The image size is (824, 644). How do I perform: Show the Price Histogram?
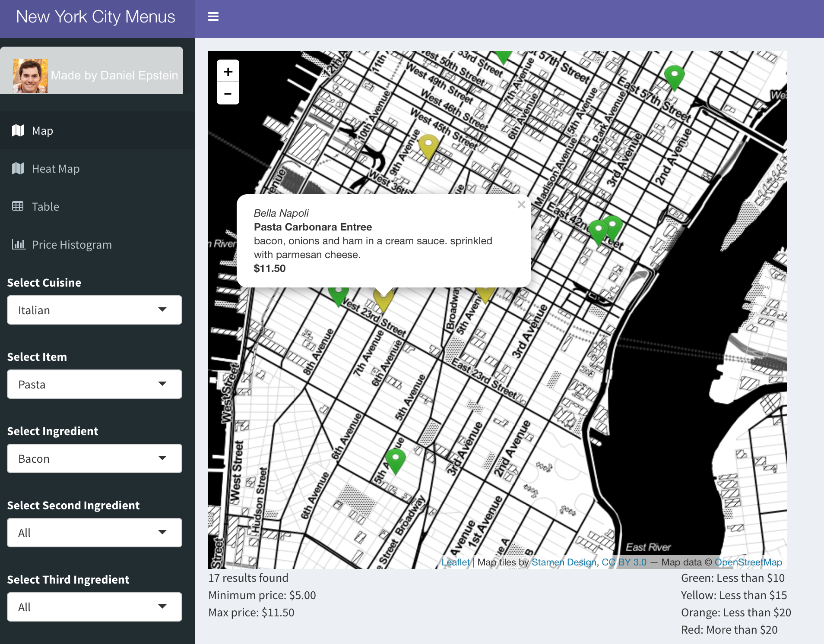click(x=71, y=245)
